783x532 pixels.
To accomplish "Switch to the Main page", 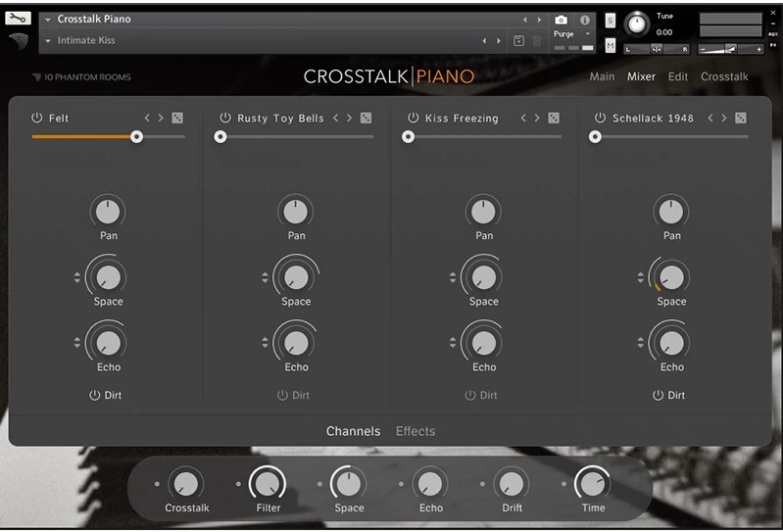I will (x=602, y=76).
